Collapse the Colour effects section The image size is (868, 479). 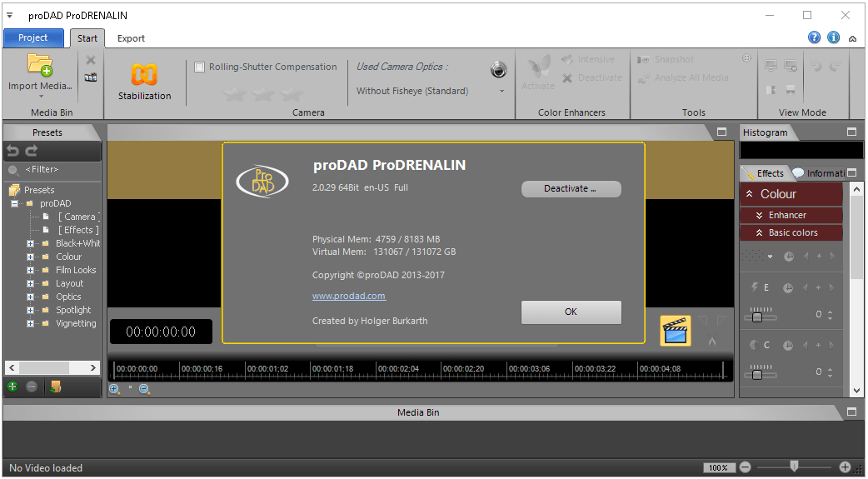[x=750, y=194]
